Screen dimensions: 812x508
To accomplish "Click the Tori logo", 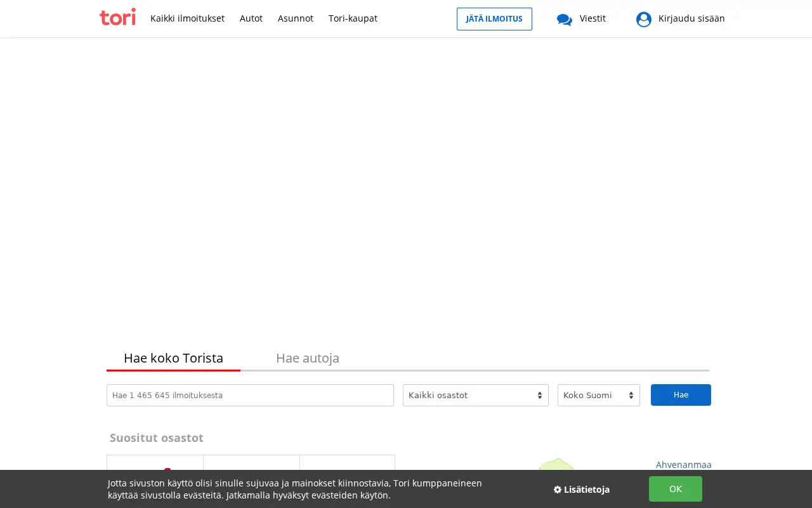I will [x=118, y=17].
